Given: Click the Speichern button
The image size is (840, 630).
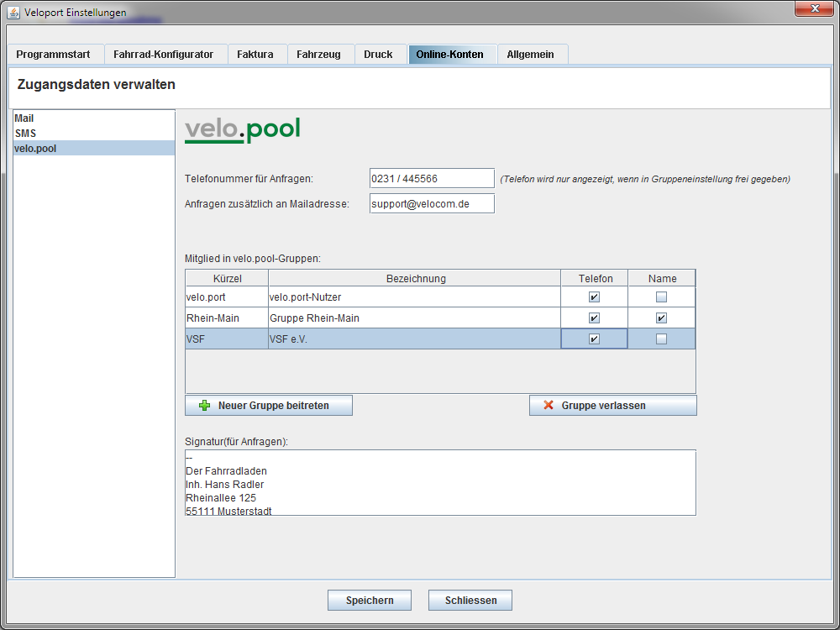Looking at the screenshot, I should click(x=370, y=600).
